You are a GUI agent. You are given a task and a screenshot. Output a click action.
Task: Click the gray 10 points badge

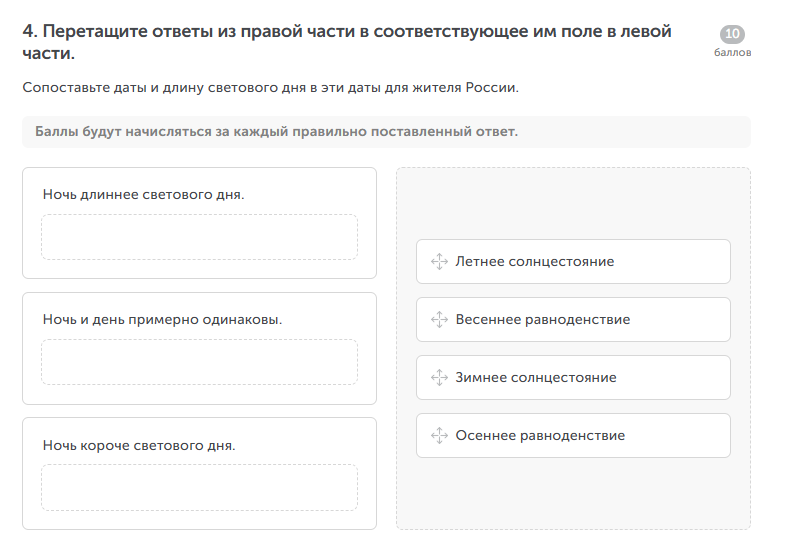(732, 34)
